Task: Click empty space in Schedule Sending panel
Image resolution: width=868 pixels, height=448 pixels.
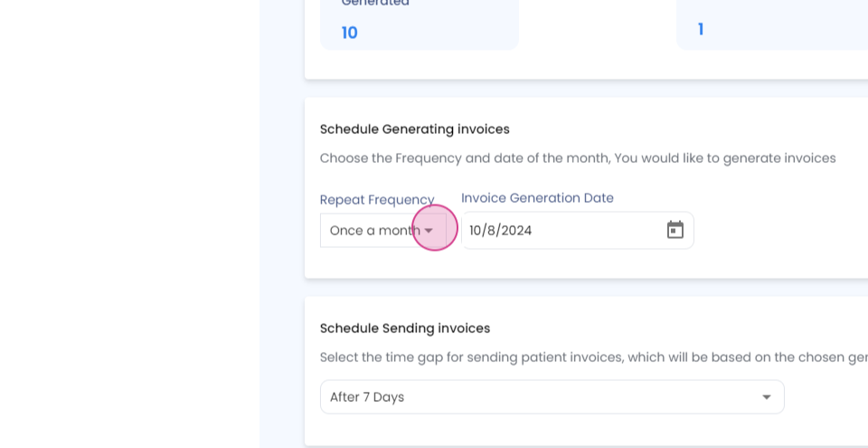Action: point(823,407)
